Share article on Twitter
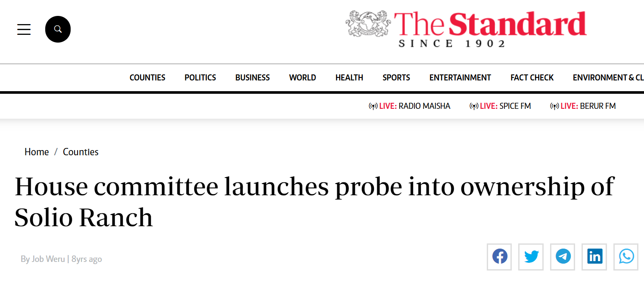 tap(531, 257)
